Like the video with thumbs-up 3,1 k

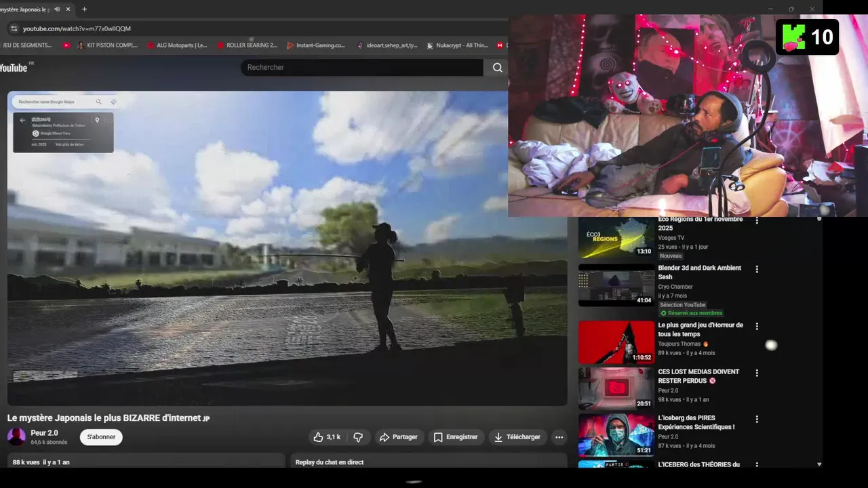pos(327,437)
